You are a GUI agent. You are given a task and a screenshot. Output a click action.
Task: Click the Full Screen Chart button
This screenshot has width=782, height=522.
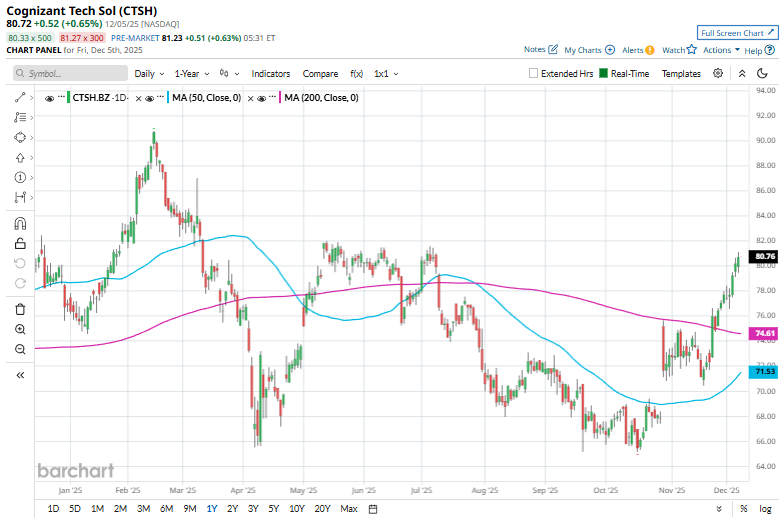pyautogui.click(x=737, y=32)
